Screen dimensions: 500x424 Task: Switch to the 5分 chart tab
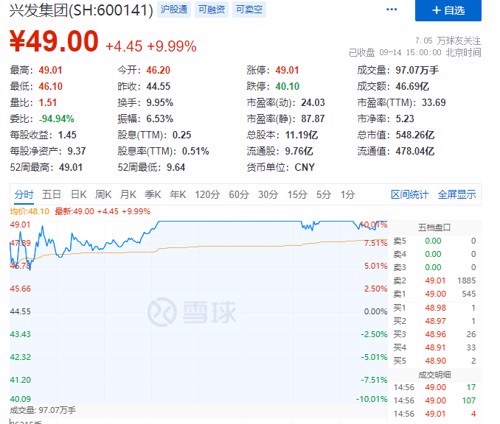click(x=324, y=194)
